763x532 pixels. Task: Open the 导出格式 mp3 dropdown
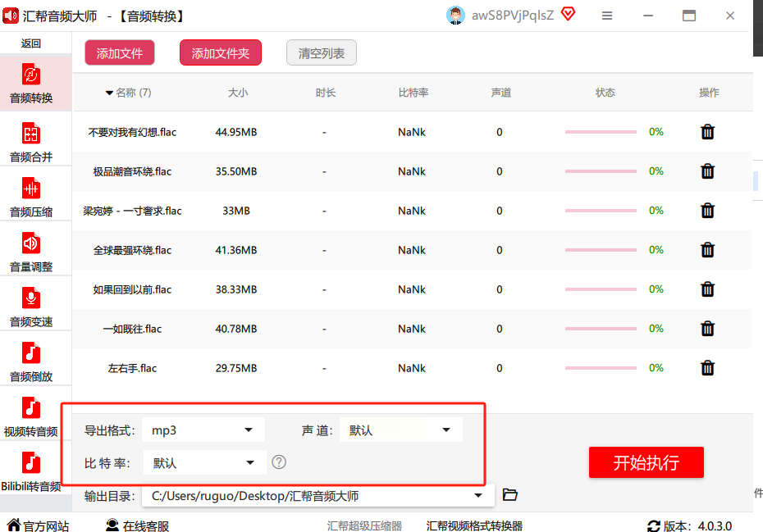[203, 430]
